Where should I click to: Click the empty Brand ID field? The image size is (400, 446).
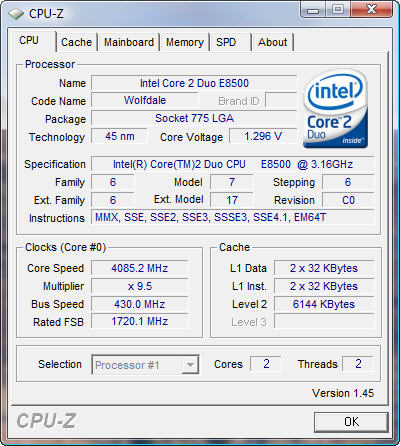281,100
